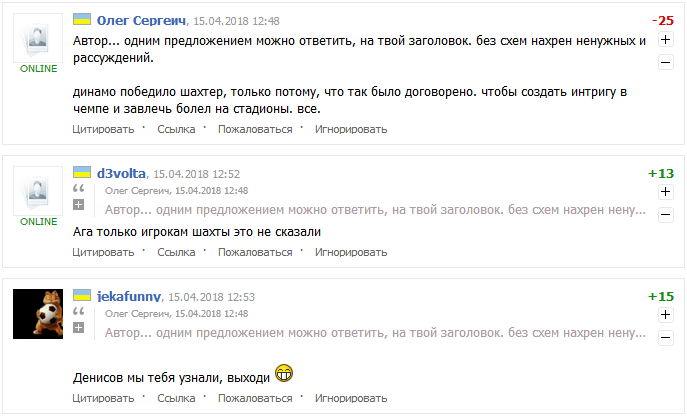Expand quoted text in d3volta's comment
687x416 pixels.
79,205
